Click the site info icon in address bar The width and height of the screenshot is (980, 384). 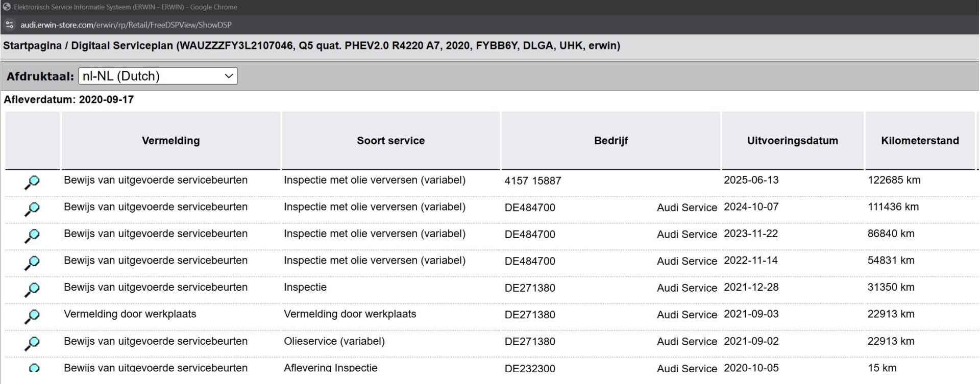tap(9, 24)
